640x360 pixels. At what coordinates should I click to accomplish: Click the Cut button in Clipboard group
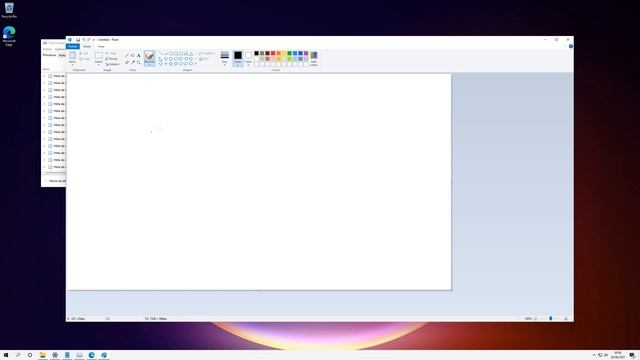84,53
